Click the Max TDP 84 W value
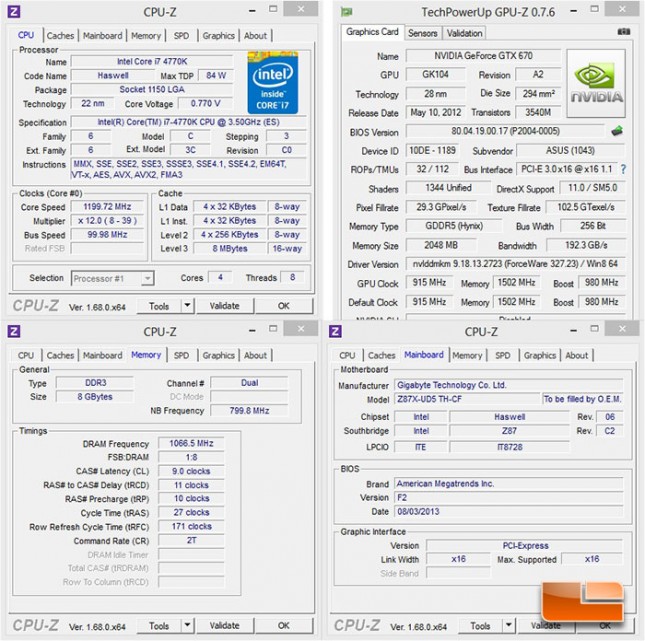The height and width of the screenshot is (641, 645). tap(216, 76)
